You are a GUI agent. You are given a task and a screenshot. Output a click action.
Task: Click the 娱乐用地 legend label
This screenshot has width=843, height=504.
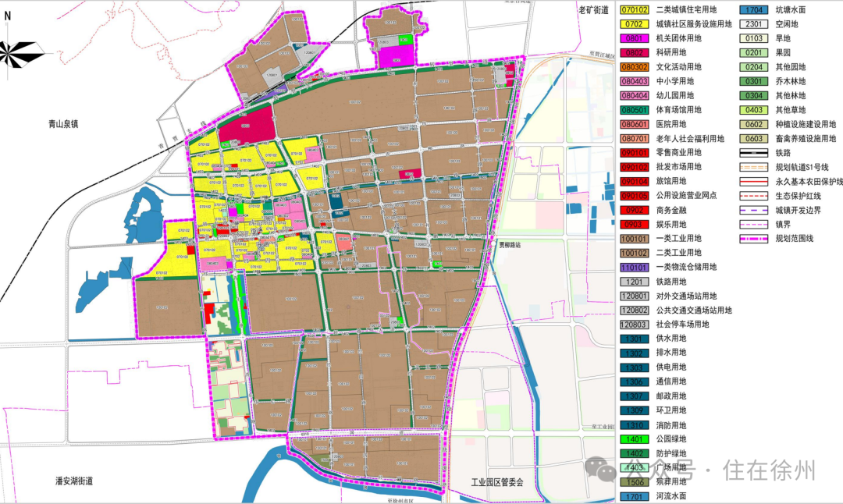(671, 225)
